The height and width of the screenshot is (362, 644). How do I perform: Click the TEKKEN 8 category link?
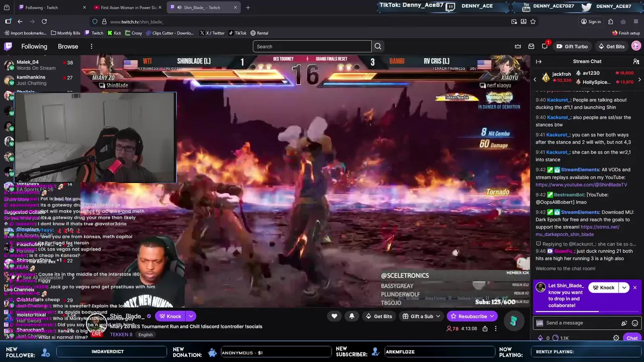[x=121, y=335]
